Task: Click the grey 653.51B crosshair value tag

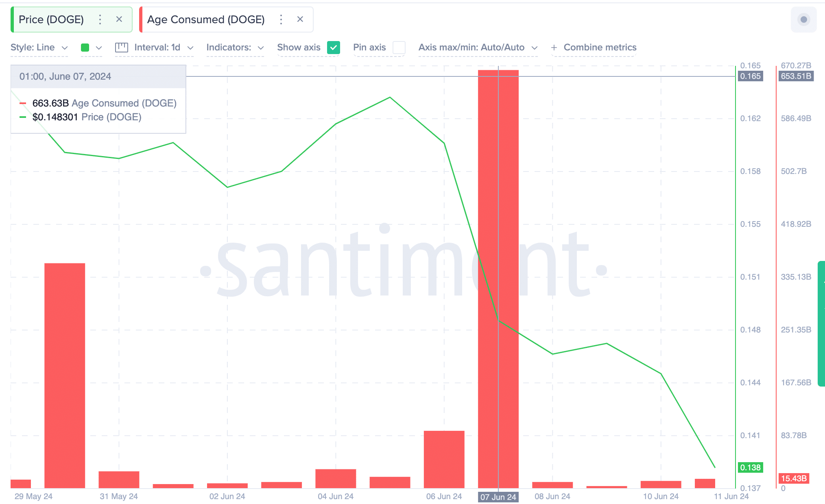Action: coord(796,76)
